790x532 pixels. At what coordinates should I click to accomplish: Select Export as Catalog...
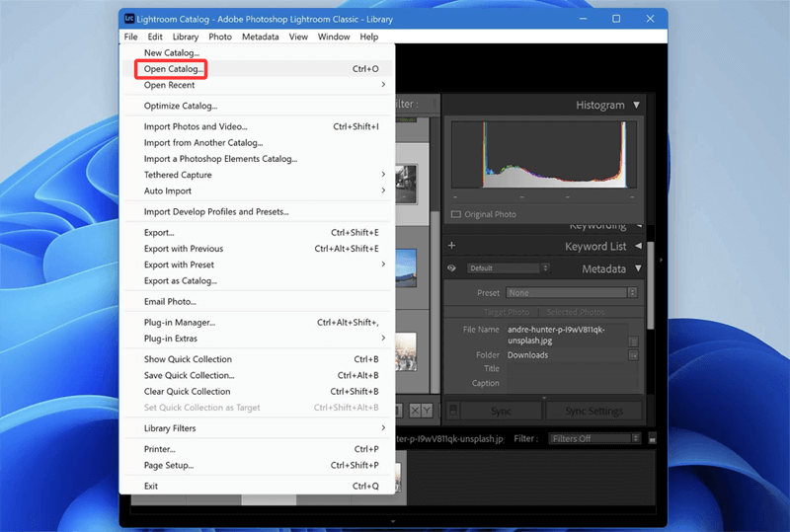(x=257, y=280)
